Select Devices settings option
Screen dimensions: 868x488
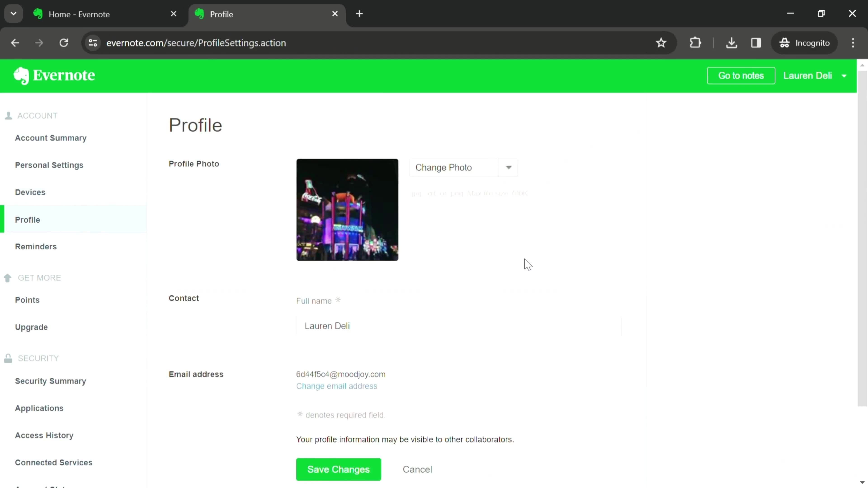coord(30,192)
